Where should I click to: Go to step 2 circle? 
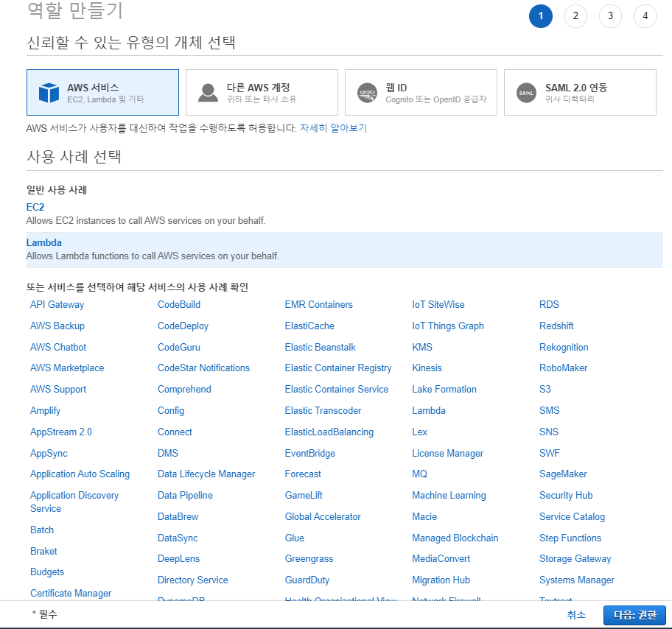pyautogui.click(x=575, y=16)
